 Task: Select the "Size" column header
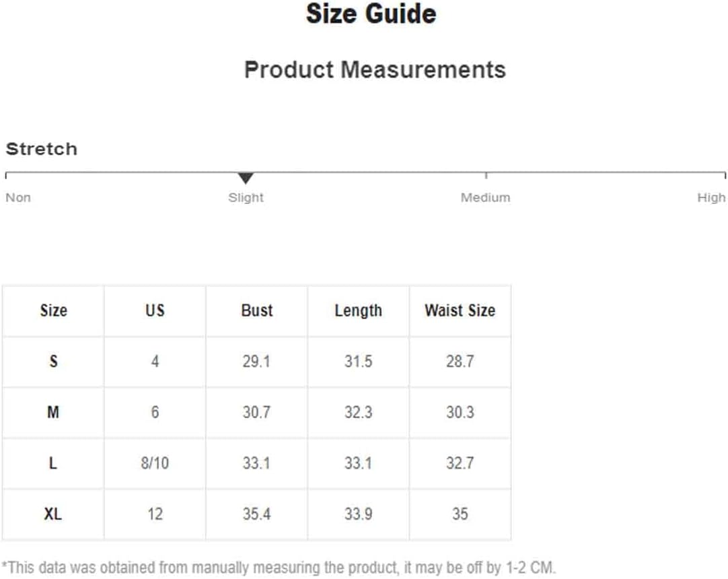click(x=53, y=310)
